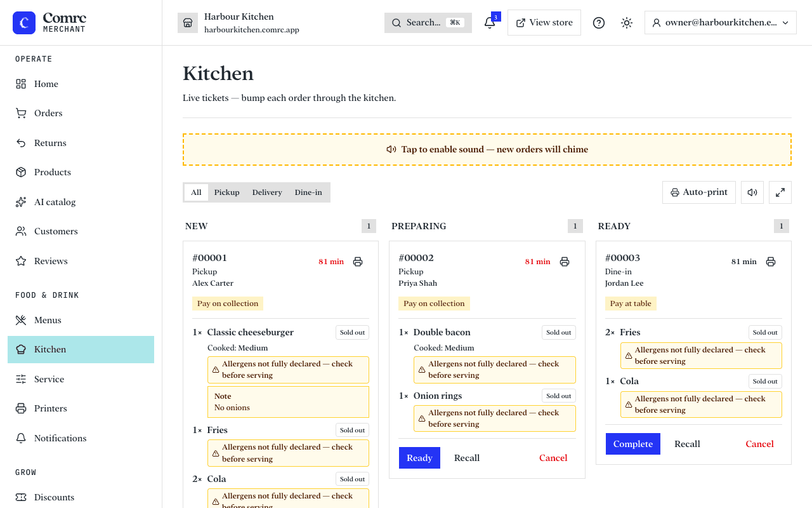The image size is (812, 508).
Task: Complete order #00003
Action: (633, 444)
